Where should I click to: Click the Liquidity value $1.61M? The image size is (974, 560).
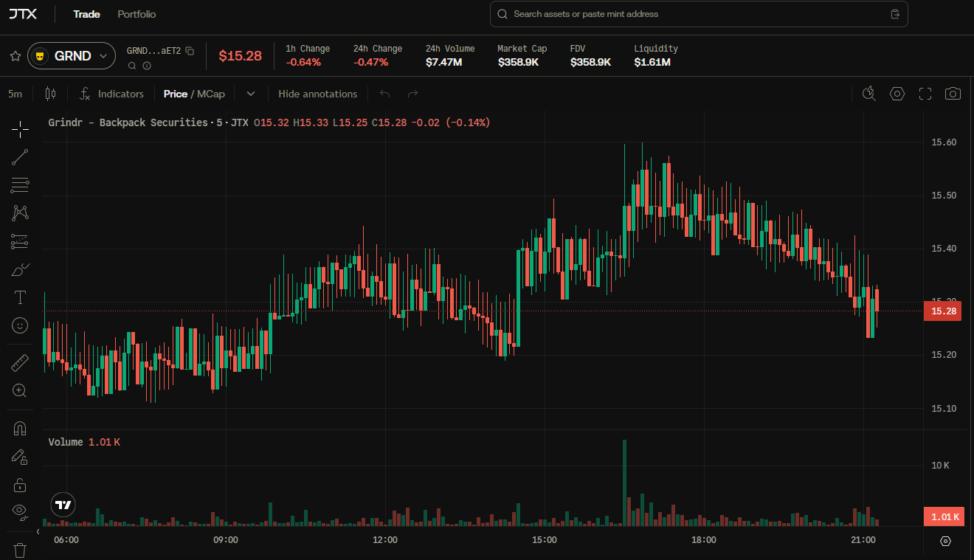coord(652,62)
